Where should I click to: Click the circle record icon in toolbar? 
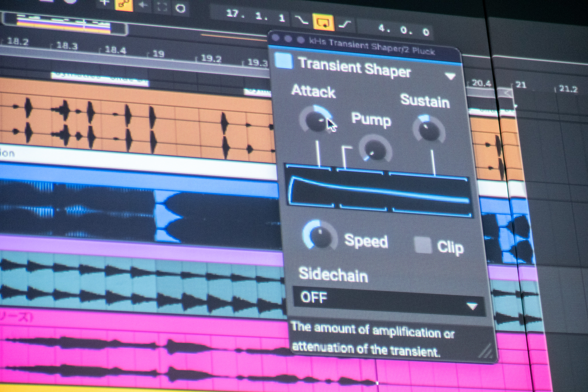pos(180,8)
